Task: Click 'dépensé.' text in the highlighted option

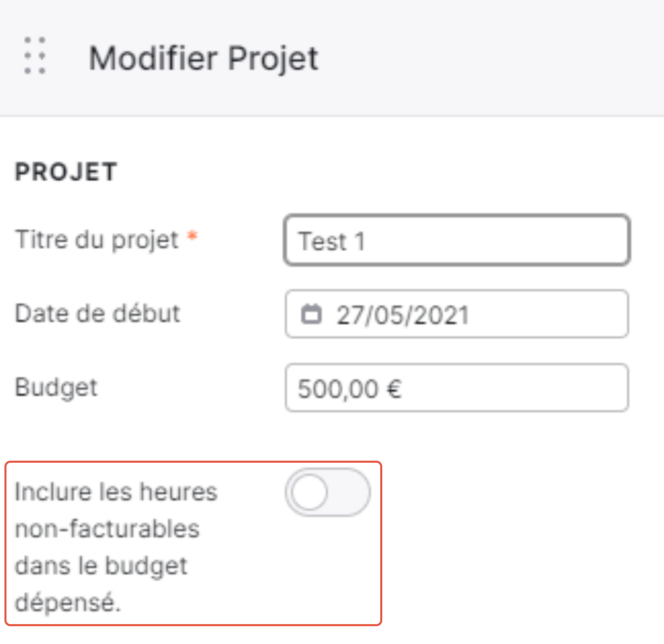Action: 68,603
